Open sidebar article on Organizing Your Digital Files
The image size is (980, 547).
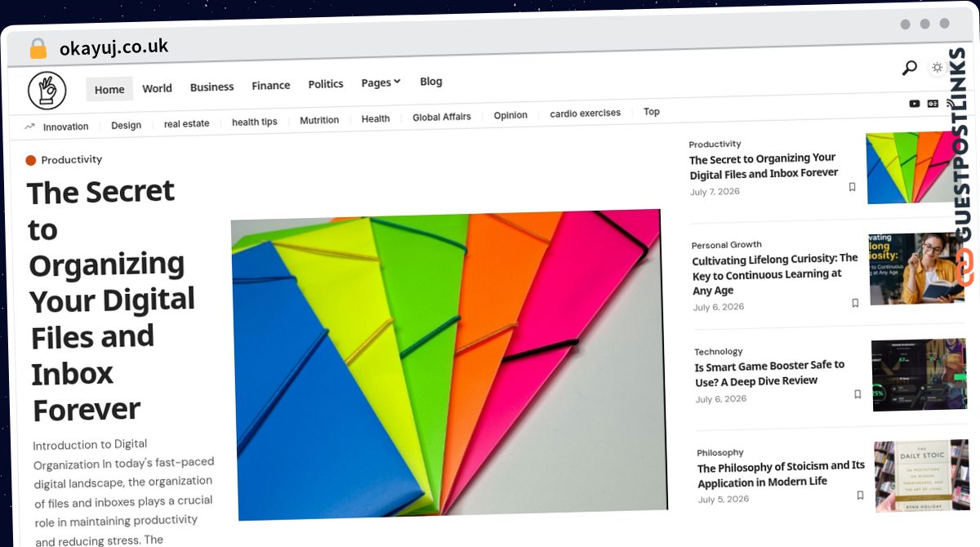(x=764, y=166)
